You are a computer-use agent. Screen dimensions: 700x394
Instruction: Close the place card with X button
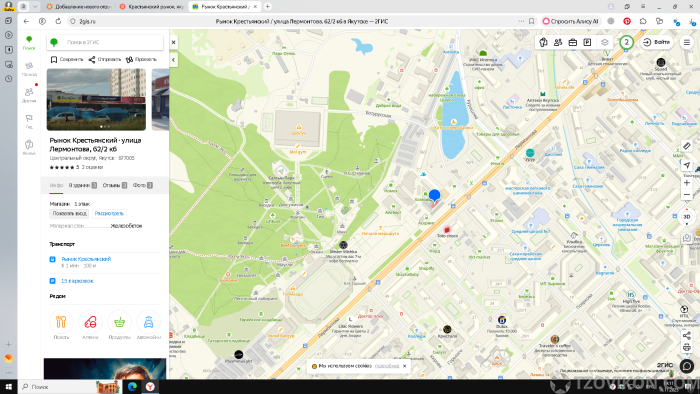pos(174,42)
